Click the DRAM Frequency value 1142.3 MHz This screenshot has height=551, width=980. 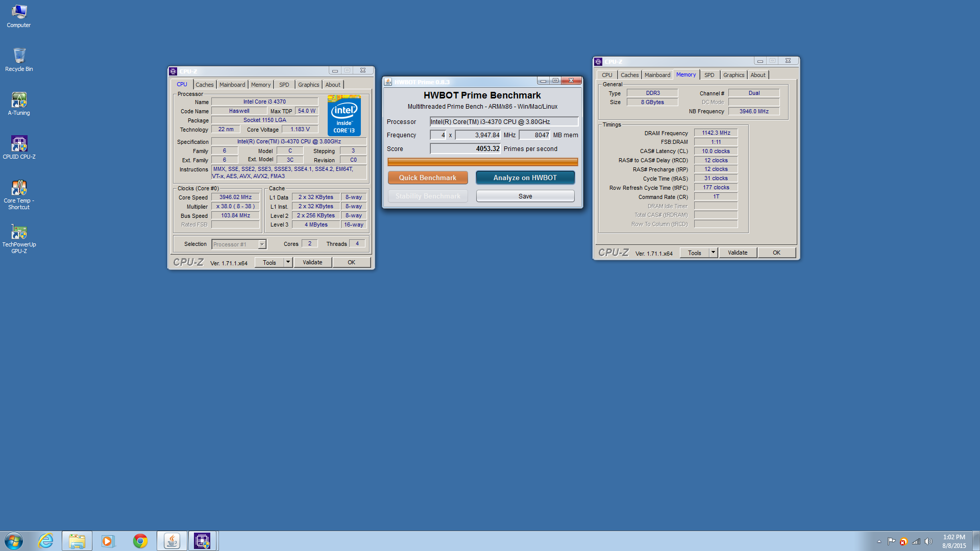point(716,133)
